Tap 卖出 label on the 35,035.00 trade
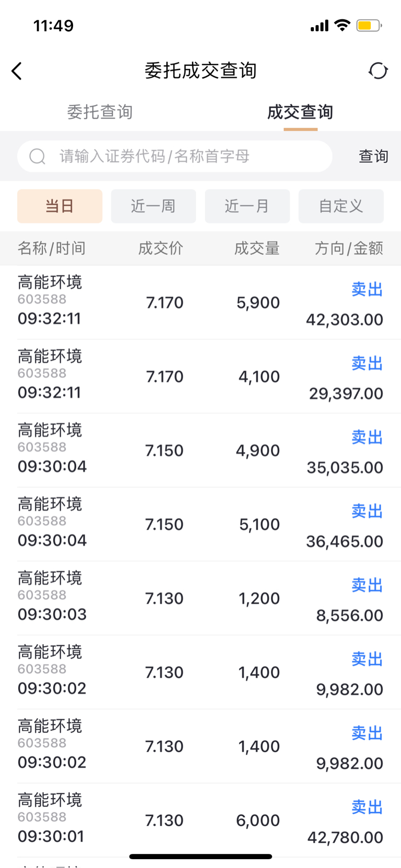 (x=367, y=437)
